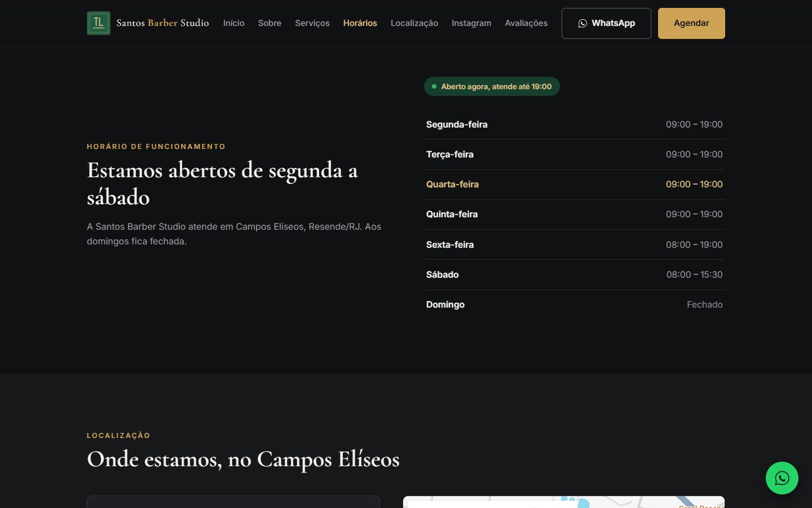Click highlighted Quarta-feira hours 09:00 – 19:00
This screenshot has height=508, width=812.
click(694, 184)
